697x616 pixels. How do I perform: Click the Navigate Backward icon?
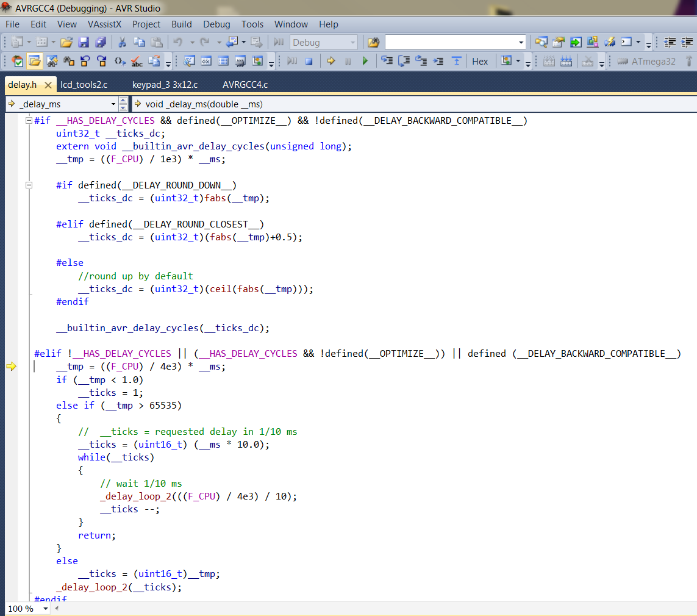[x=232, y=42]
